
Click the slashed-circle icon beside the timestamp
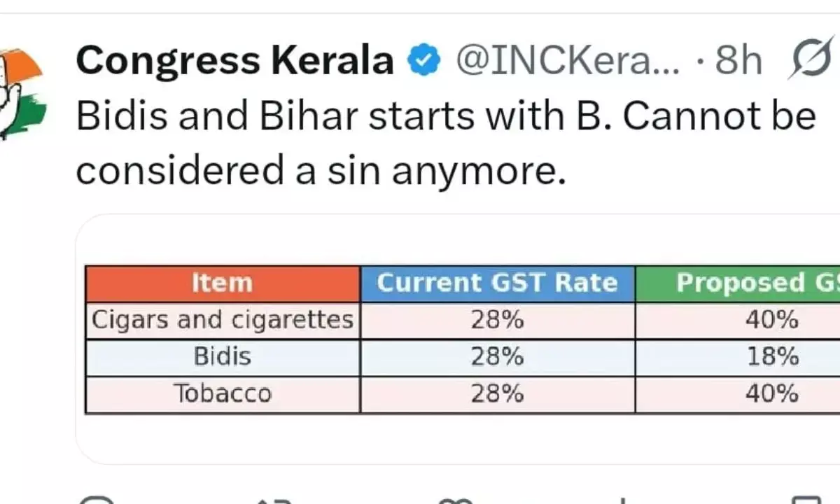click(812, 60)
